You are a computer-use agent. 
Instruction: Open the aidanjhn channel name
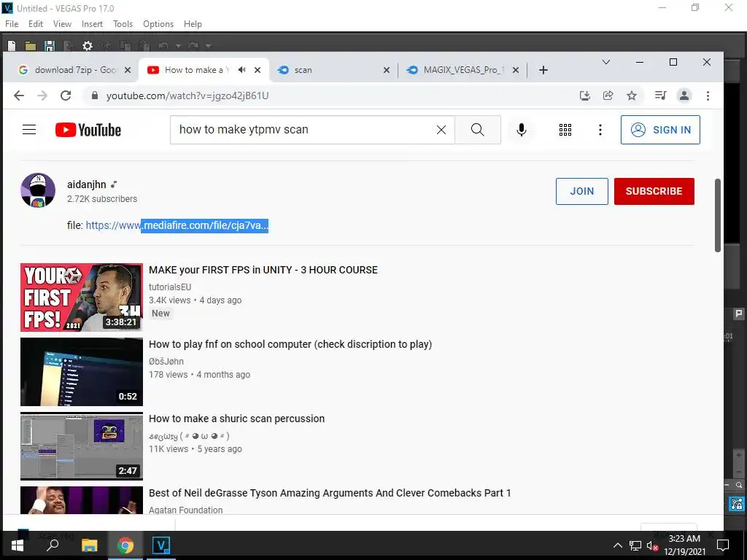coord(86,184)
